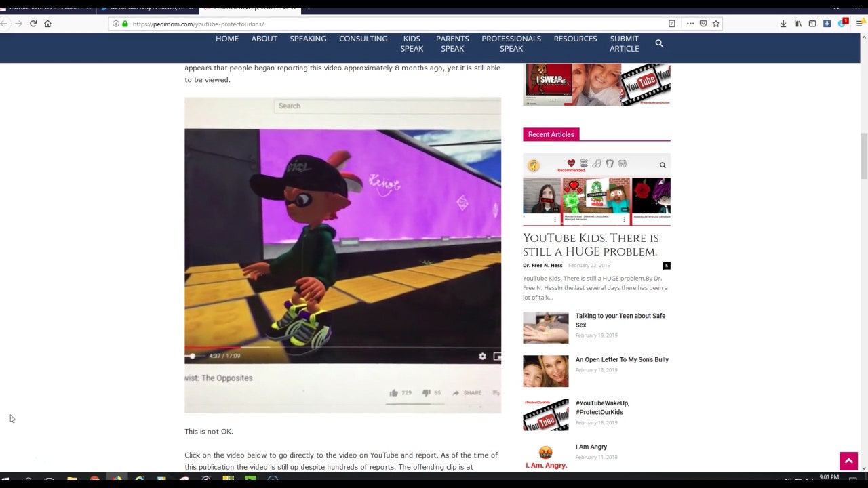Open the RESOURCES menu item
Viewport: 868px width, 488px height.
(x=575, y=39)
